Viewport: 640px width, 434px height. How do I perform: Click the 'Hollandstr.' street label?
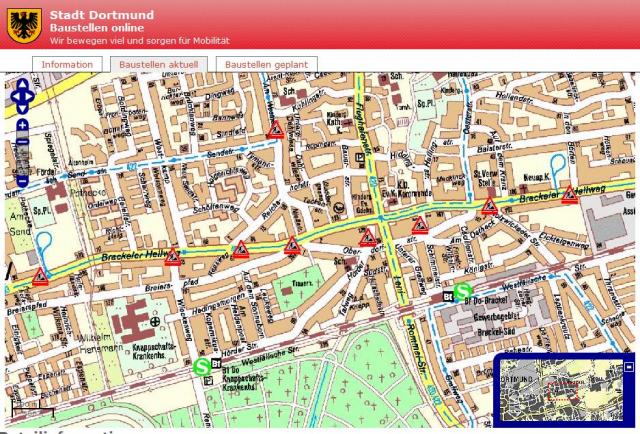[x=514, y=98]
